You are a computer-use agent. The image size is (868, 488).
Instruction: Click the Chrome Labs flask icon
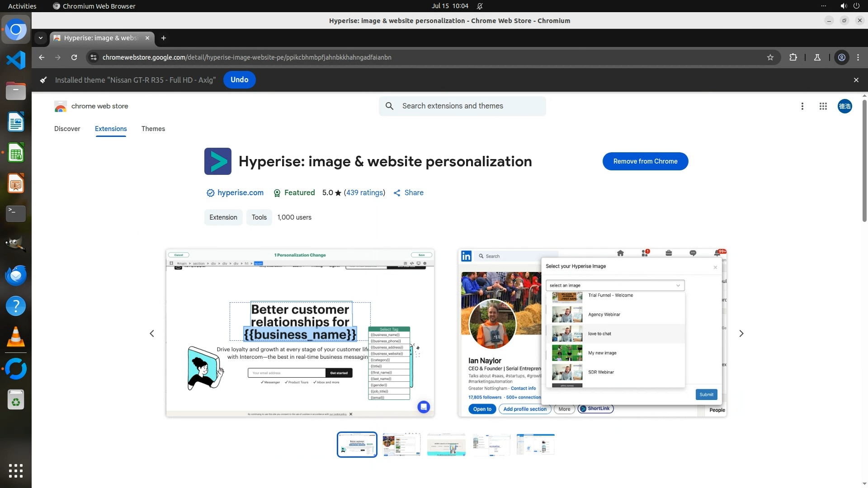(817, 57)
